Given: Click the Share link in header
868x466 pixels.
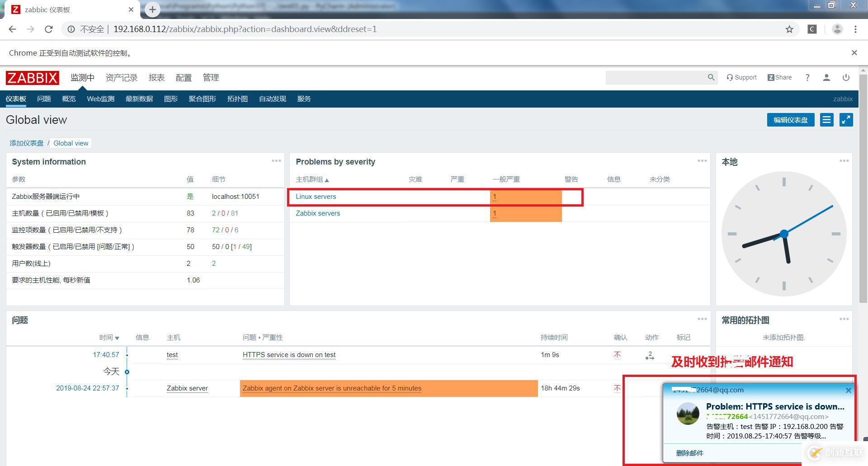Looking at the screenshot, I should click(x=779, y=77).
